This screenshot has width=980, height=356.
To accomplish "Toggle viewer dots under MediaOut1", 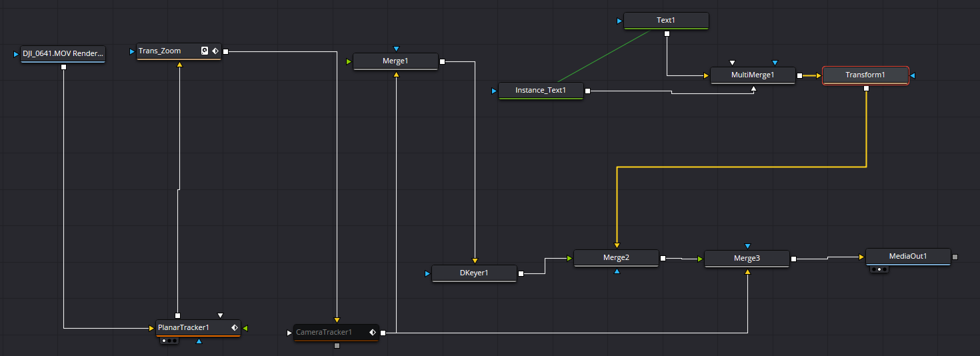I will click(x=879, y=269).
